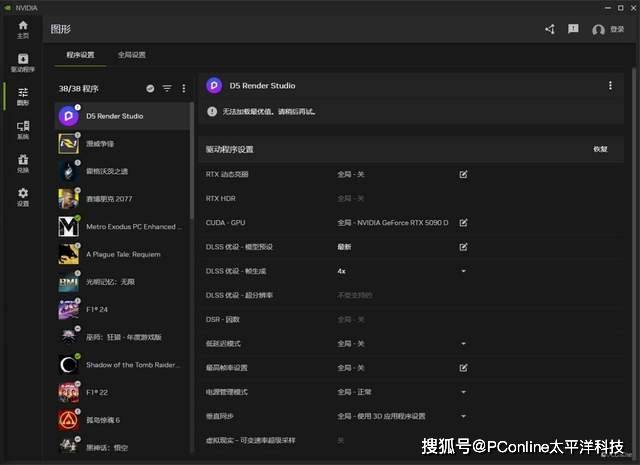Click the 恢复 restore button
640x465 pixels.
coord(600,149)
